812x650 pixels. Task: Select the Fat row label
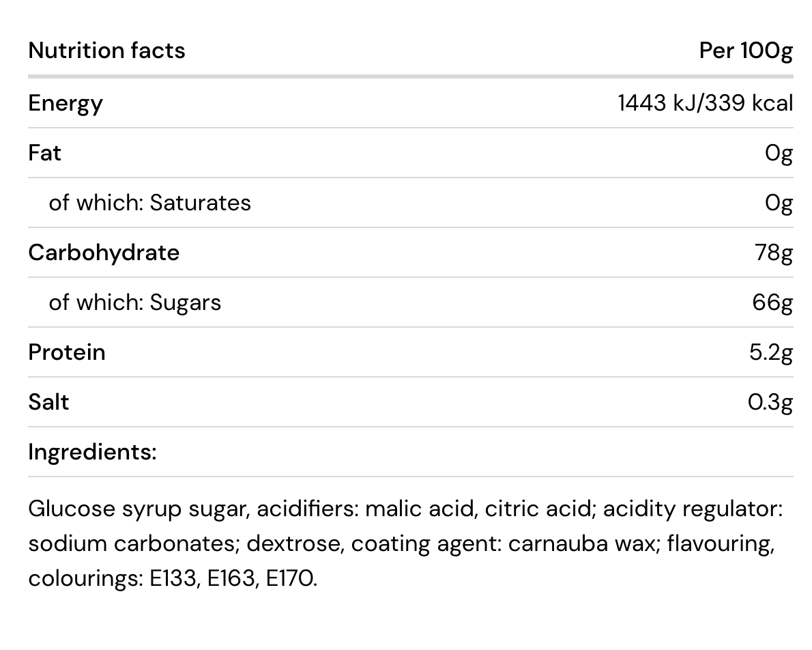(x=44, y=153)
